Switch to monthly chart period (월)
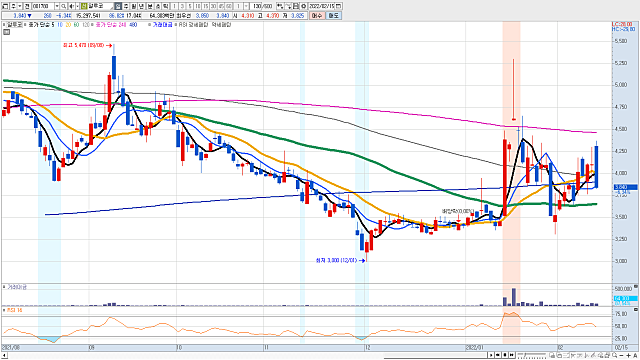640x360 pixels. click(x=134, y=6)
